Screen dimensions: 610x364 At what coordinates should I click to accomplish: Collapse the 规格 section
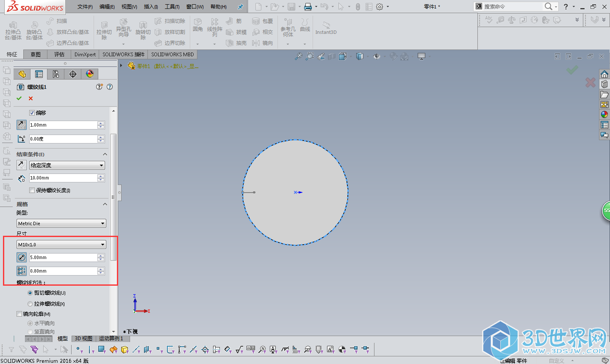(105, 204)
